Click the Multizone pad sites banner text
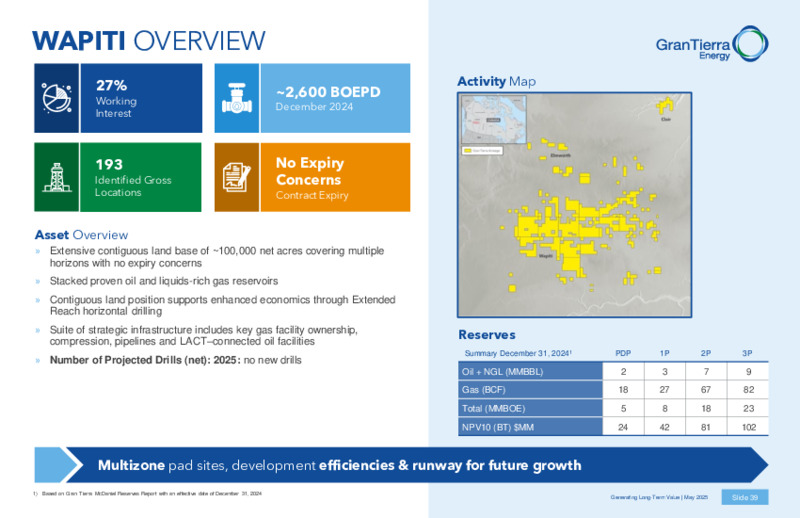Image resolution: width=800 pixels, height=518 pixels. [339, 465]
